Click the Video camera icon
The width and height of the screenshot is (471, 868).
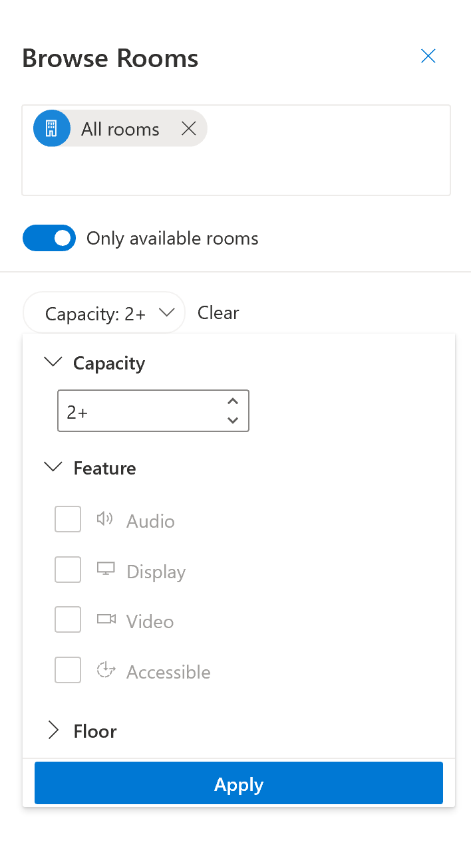click(105, 619)
